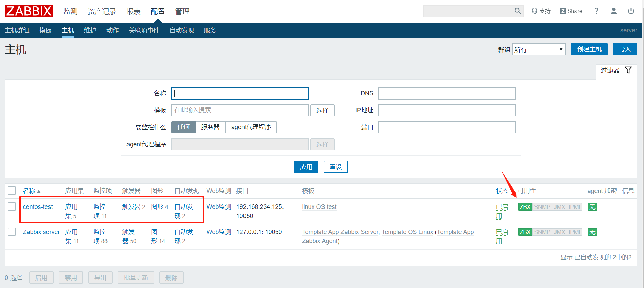Open the linux OS test template link

coord(319,207)
